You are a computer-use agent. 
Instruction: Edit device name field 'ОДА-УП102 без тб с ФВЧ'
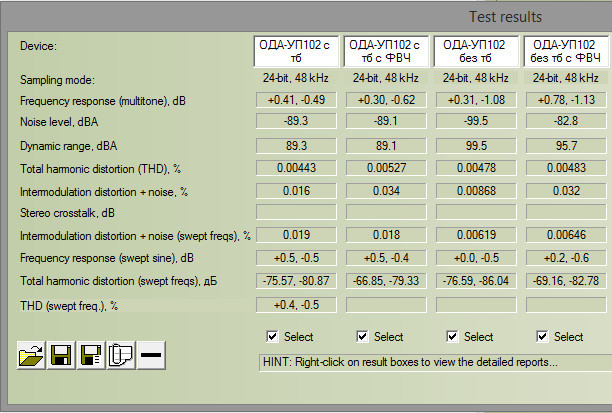[566, 51]
